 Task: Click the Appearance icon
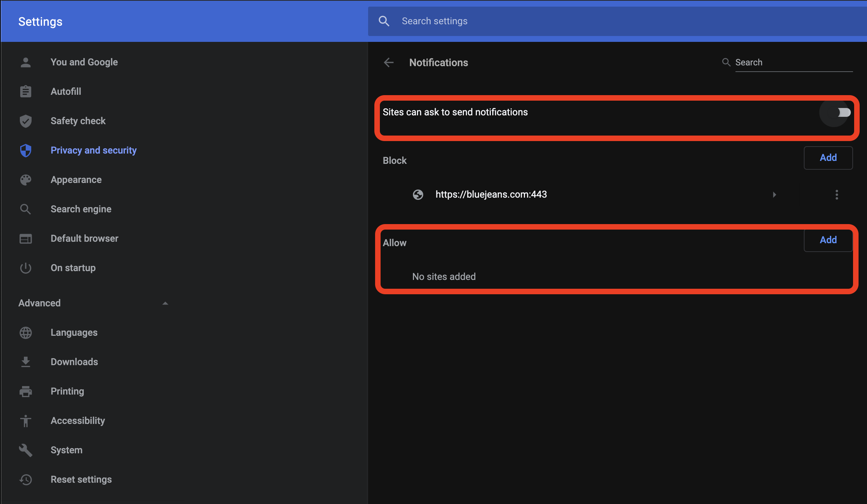[x=26, y=179]
